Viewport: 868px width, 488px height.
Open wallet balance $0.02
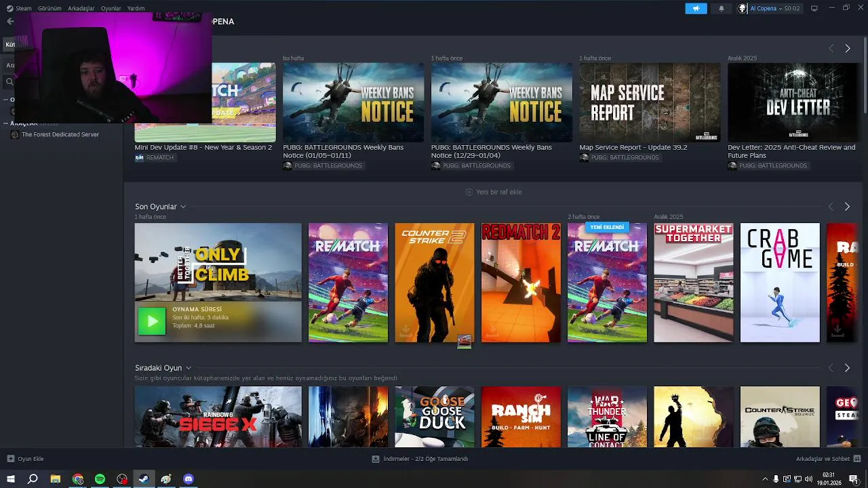tap(792, 8)
